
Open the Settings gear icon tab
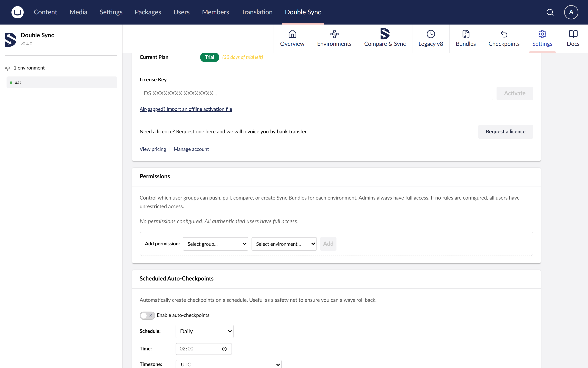542,34
